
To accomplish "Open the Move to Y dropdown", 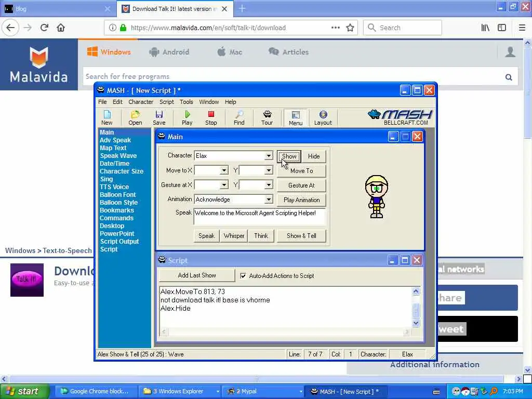I will tap(269, 170).
